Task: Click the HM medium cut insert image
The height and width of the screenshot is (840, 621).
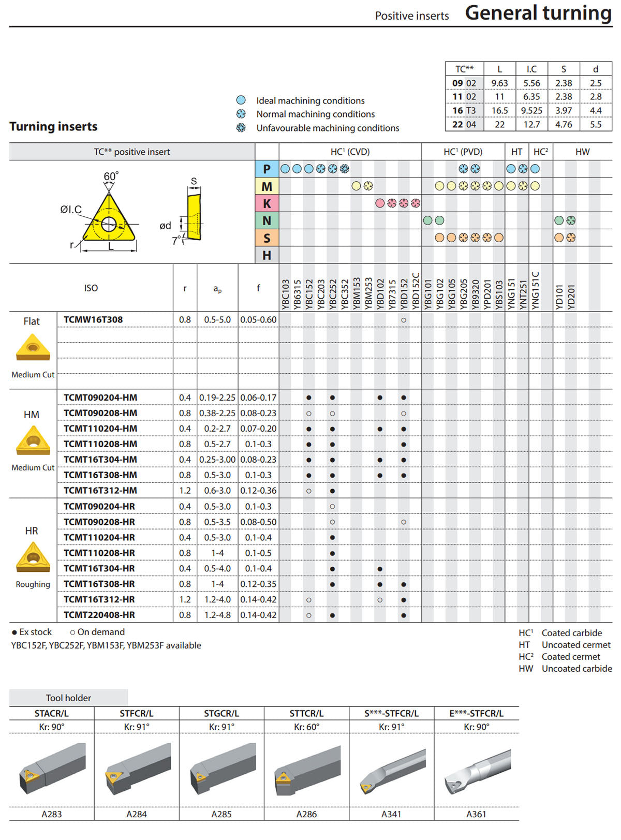Action: point(33,440)
